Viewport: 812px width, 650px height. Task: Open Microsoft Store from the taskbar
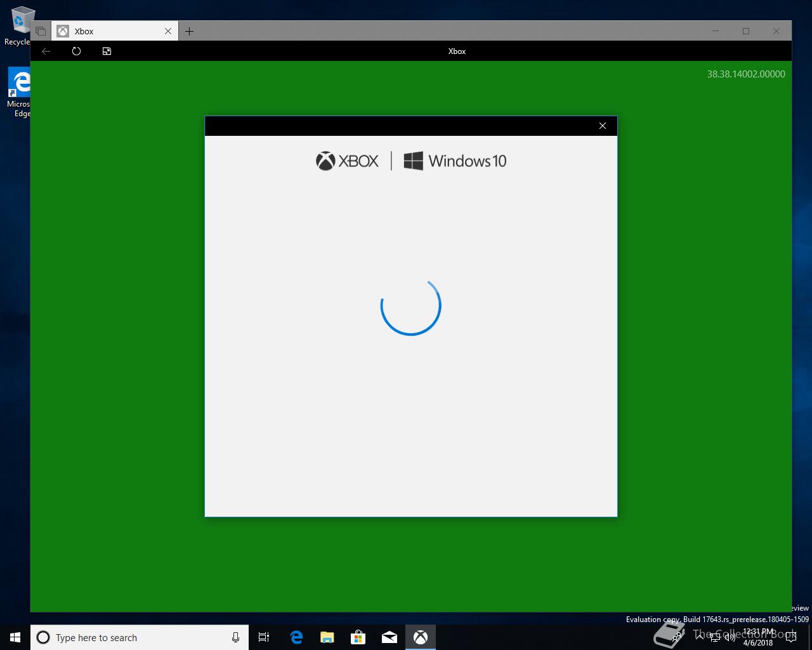click(x=358, y=637)
